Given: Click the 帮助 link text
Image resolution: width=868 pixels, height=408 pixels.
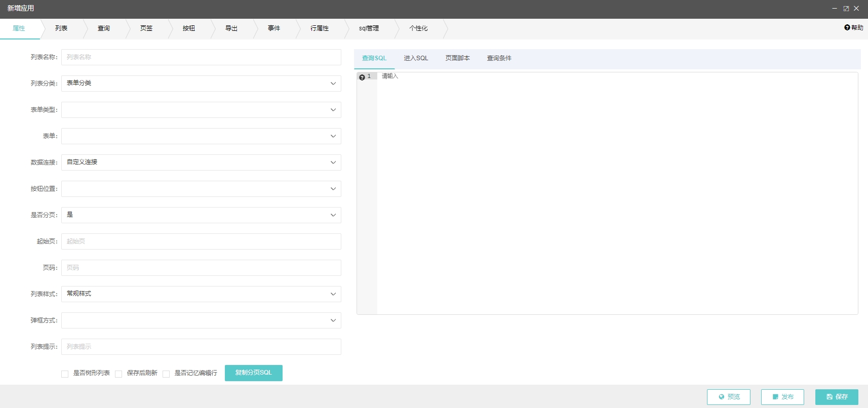Looking at the screenshot, I should click(x=857, y=28).
